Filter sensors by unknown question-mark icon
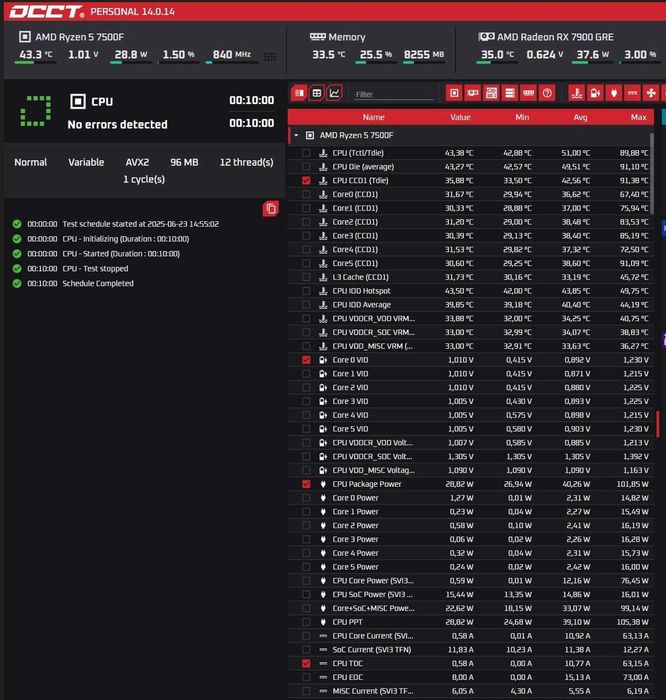Screen dimensions: 666x700 pos(547,93)
